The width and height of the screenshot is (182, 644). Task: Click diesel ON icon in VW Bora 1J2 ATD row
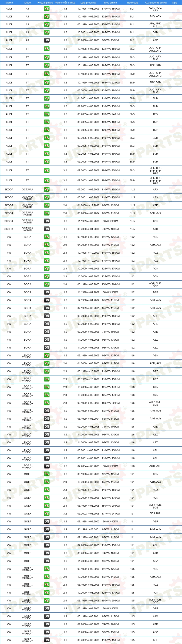tap(47, 332)
